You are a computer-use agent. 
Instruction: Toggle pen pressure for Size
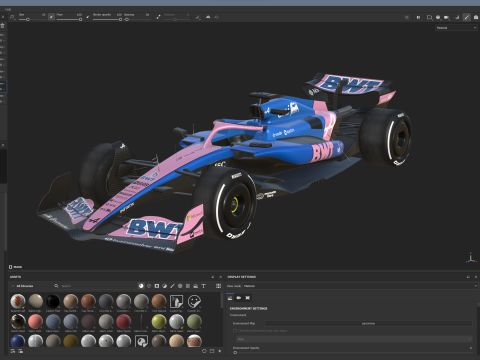(x=51, y=16)
